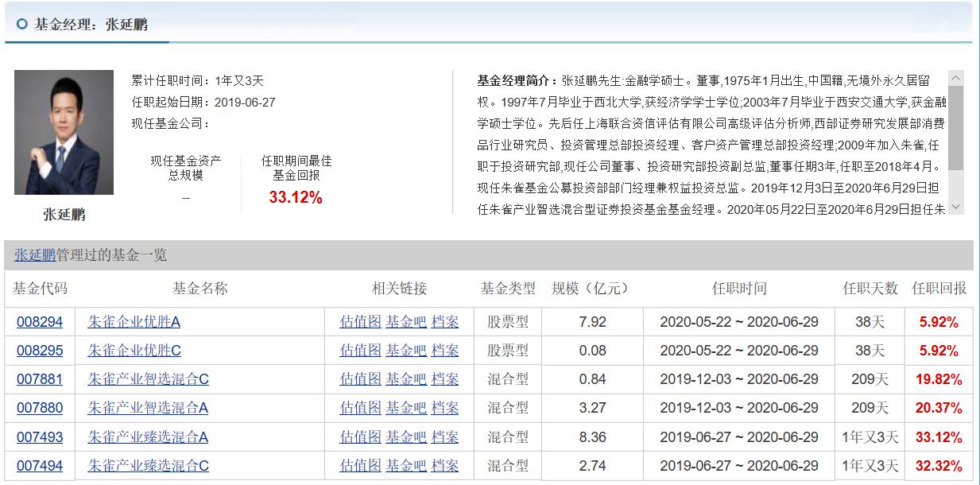The width and height of the screenshot is (980, 485).
Task: Open 档案 for 朱雀产业智选混合A
Action: click(x=445, y=408)
